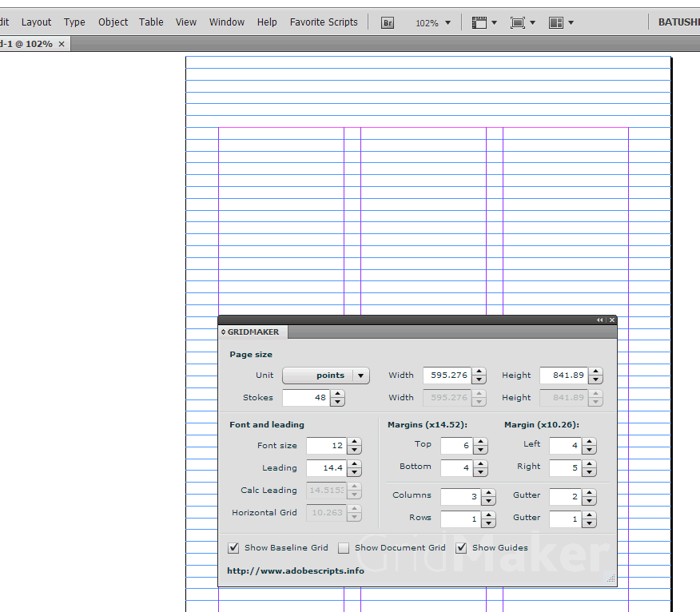Increase Left margin with the up arrow
Viewport: 700px width, 612px height.
(x=589, y=442)
